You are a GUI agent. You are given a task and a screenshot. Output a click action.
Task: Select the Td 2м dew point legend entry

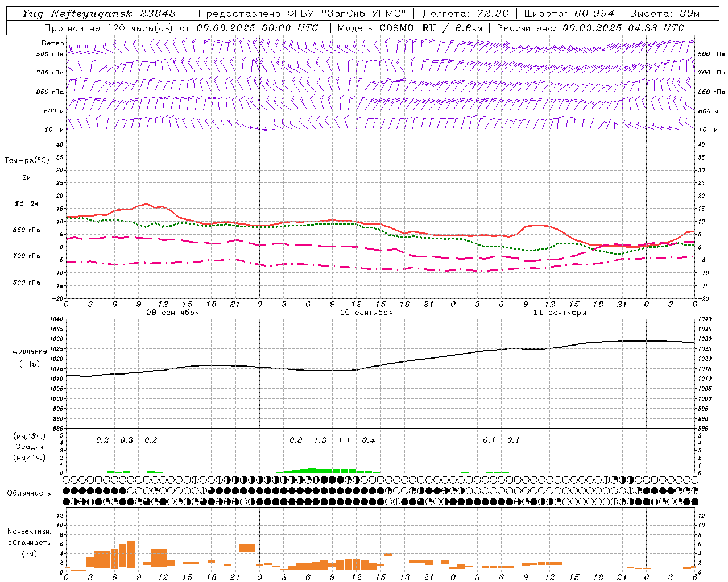pyautogui.click(x=26, y=203)
